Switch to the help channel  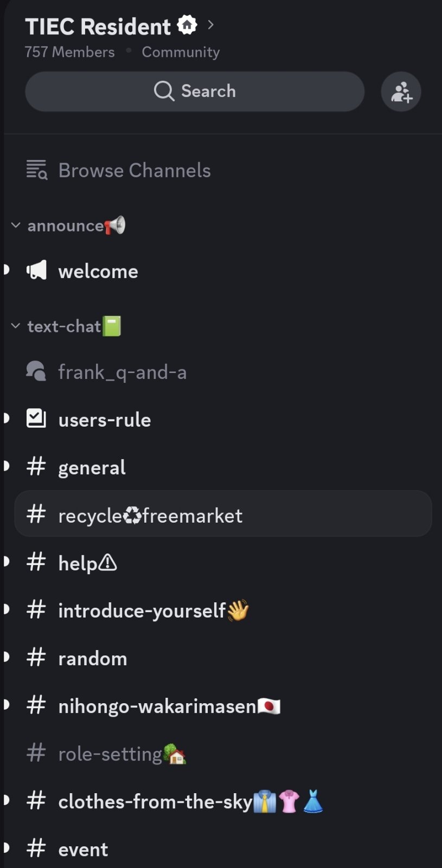(87, 563)
